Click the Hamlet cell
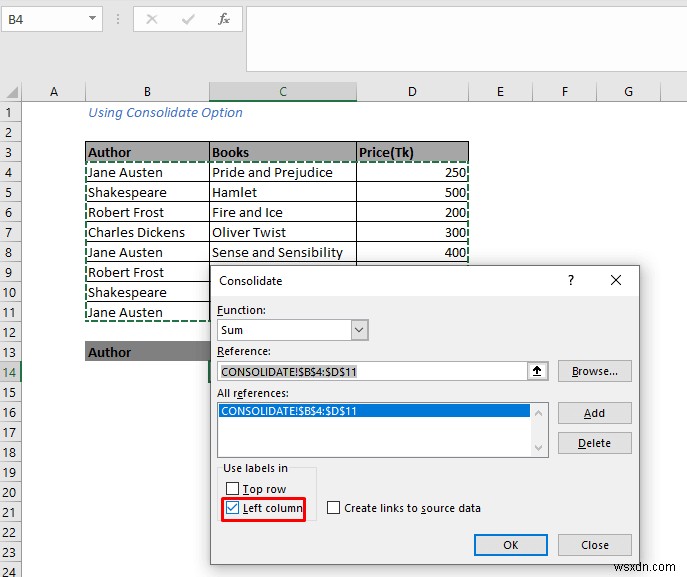Viewport: 687px width, 577px height. coord(283,192)
